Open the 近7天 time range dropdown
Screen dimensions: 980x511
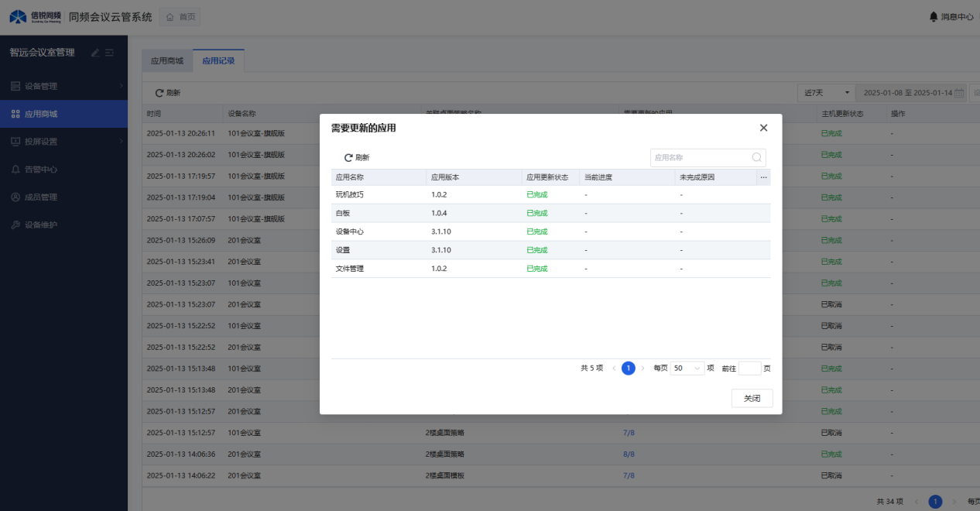826,93
